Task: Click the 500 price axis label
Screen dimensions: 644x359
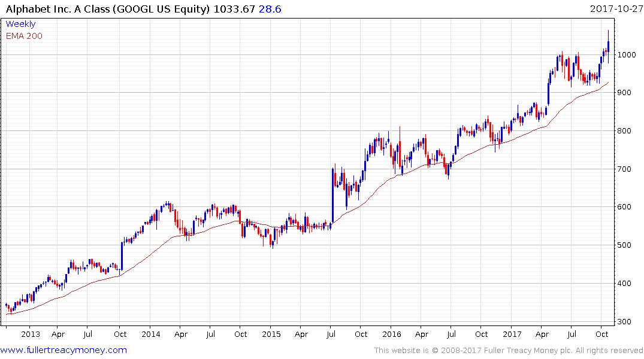Action: point(624,245)
